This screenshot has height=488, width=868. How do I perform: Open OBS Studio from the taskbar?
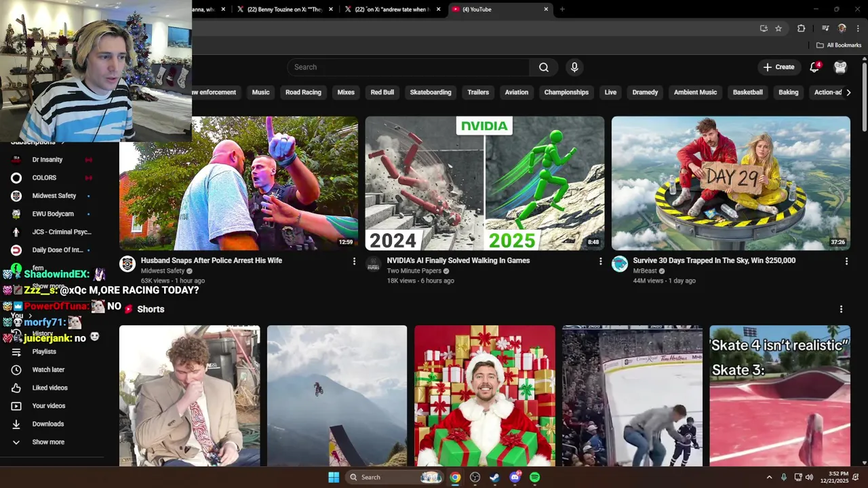point(475,477)
